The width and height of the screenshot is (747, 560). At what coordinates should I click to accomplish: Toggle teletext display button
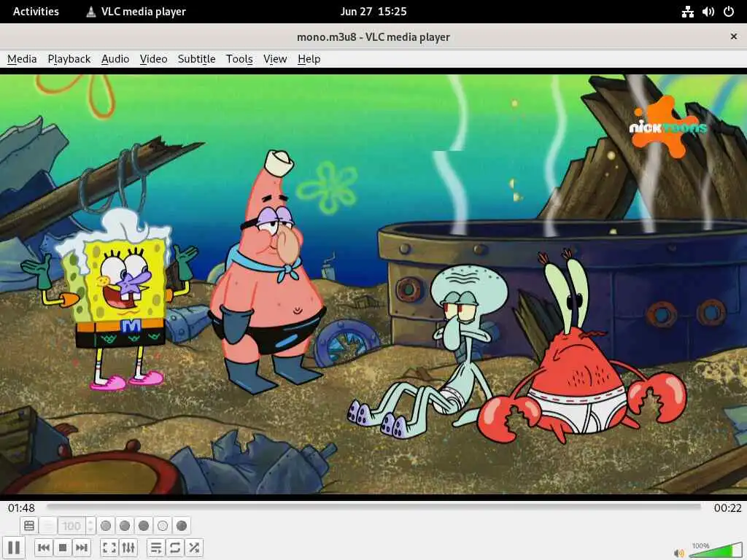tap(29, 526)
